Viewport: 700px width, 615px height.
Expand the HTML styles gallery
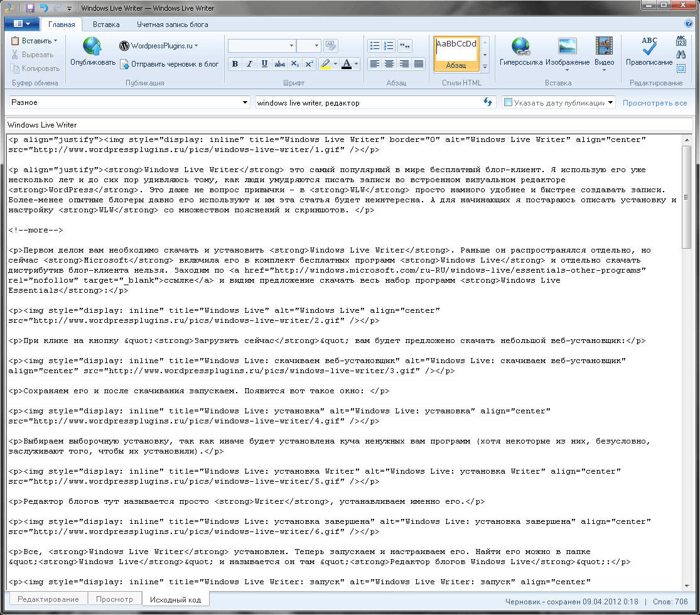[x=485, y=67]
